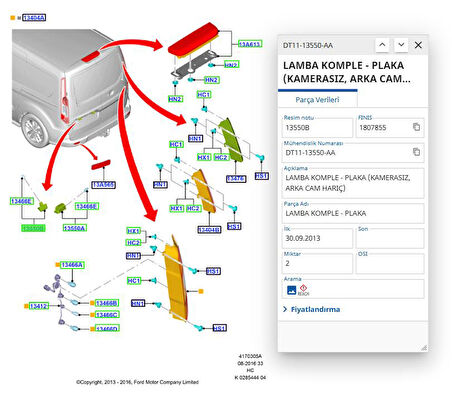The width and height of the screenshot is (452, 397).
Task: Click the orange lamp part above 13404B
Action: coord(204,191)
